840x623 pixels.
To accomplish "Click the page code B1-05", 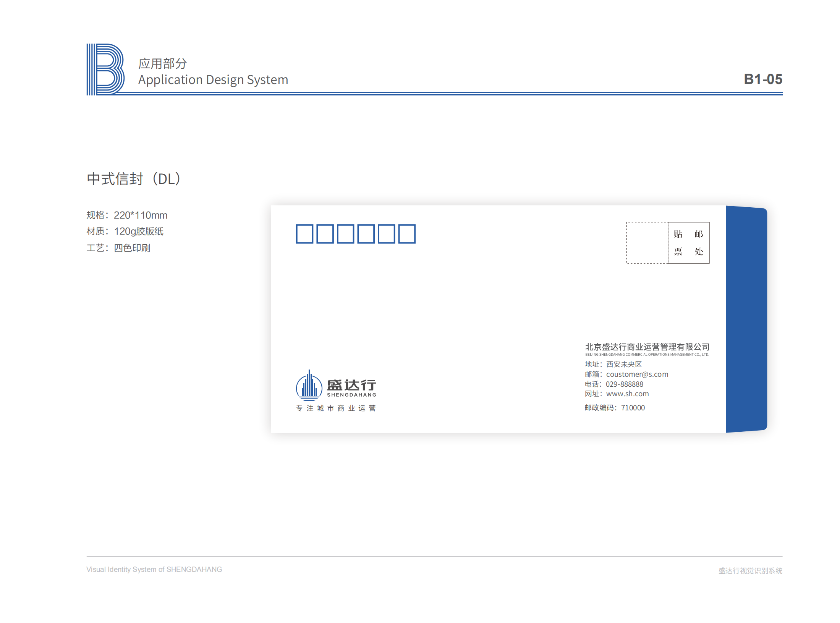I will click(x=762, y=79).
